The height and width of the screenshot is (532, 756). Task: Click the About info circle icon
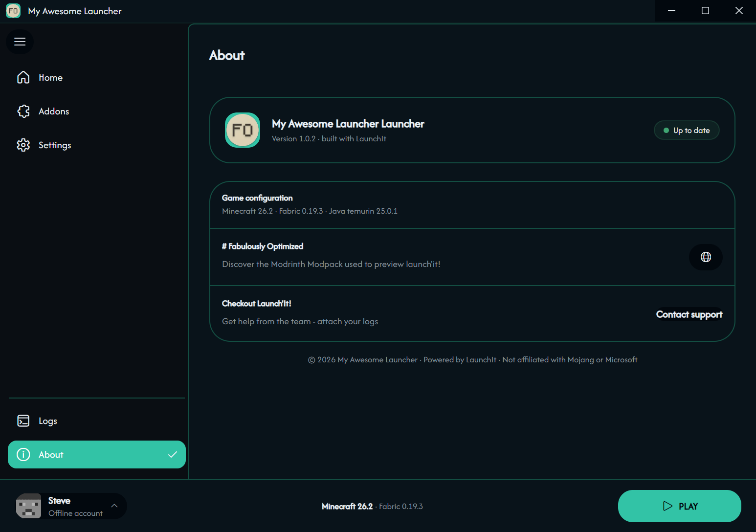(23, 455)
